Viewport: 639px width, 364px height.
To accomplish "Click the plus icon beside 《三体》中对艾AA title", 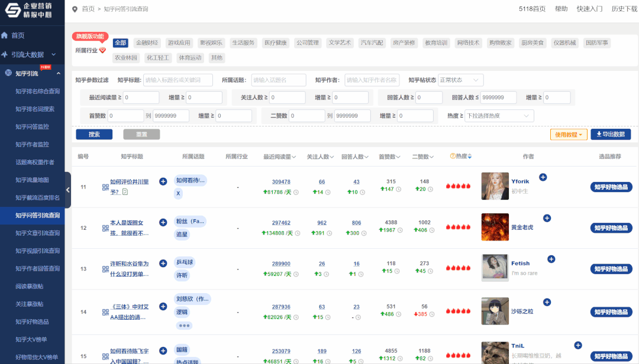I will point(163,307).
